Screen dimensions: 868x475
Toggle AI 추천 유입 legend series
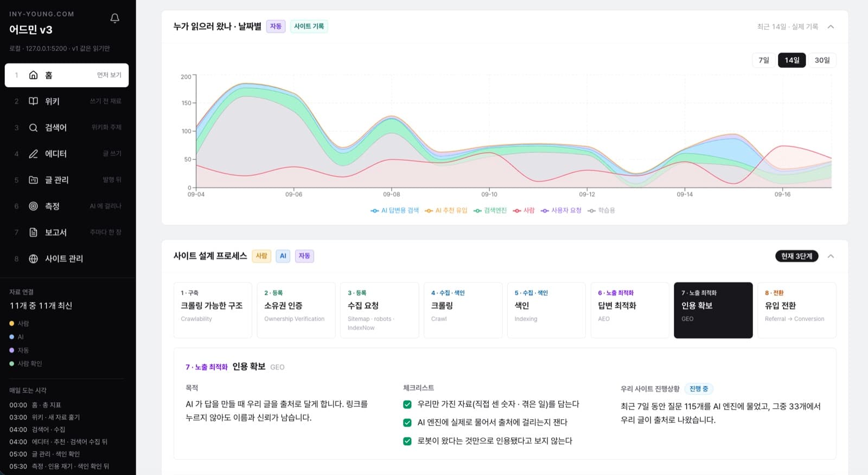point(446,210)
